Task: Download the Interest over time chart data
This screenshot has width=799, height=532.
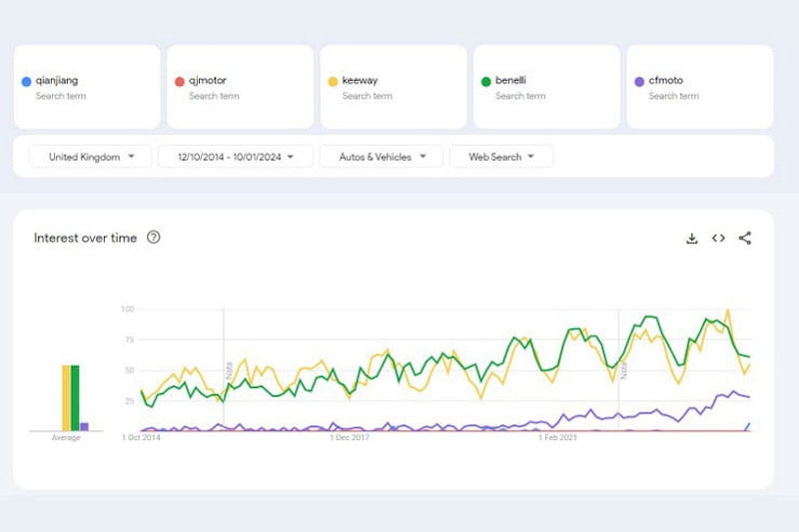Action: point(691,239)
